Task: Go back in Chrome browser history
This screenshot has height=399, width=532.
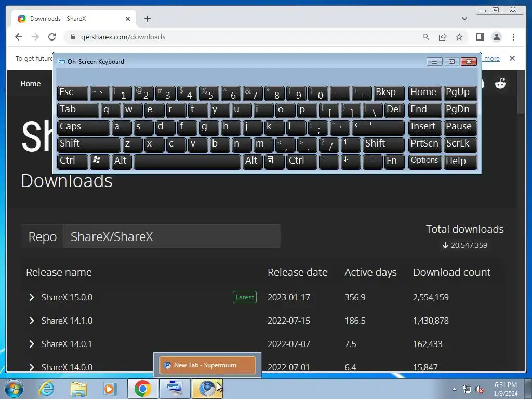Action: tap(19, 37)
